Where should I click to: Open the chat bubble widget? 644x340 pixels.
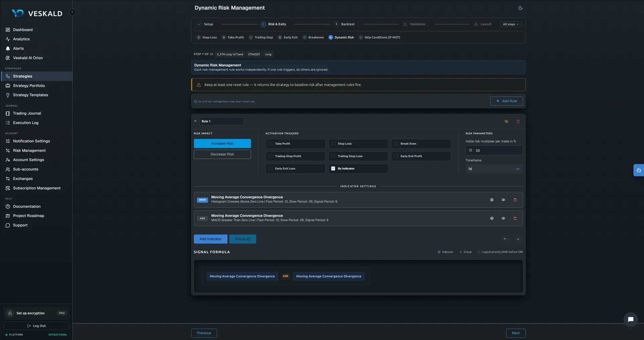click(x=631, y=320)
